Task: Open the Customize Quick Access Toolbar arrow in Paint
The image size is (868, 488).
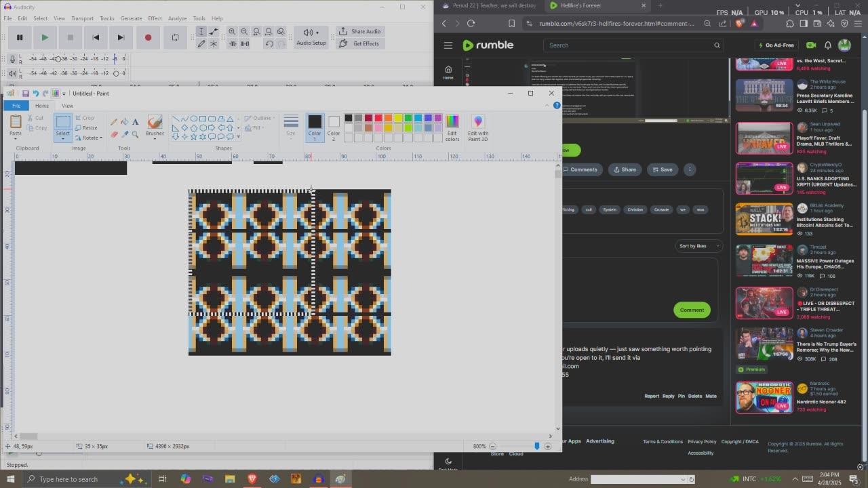Action: [x=64, y=94]
